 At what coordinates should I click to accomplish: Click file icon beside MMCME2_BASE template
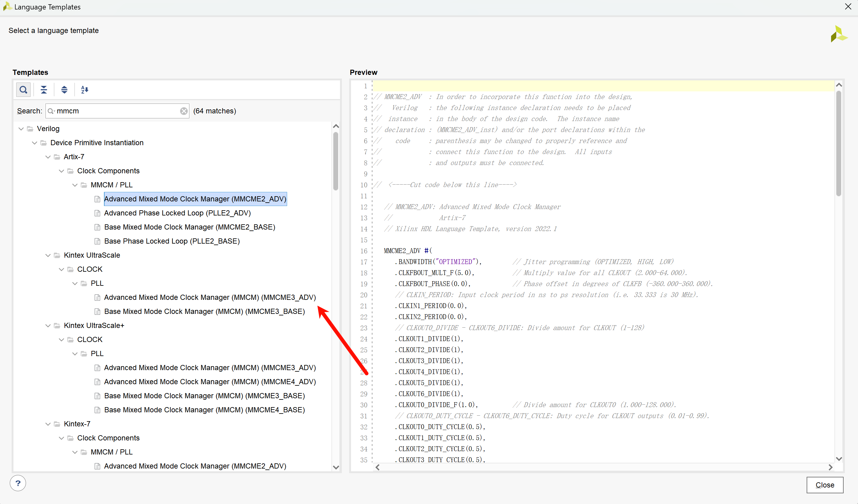97,227
